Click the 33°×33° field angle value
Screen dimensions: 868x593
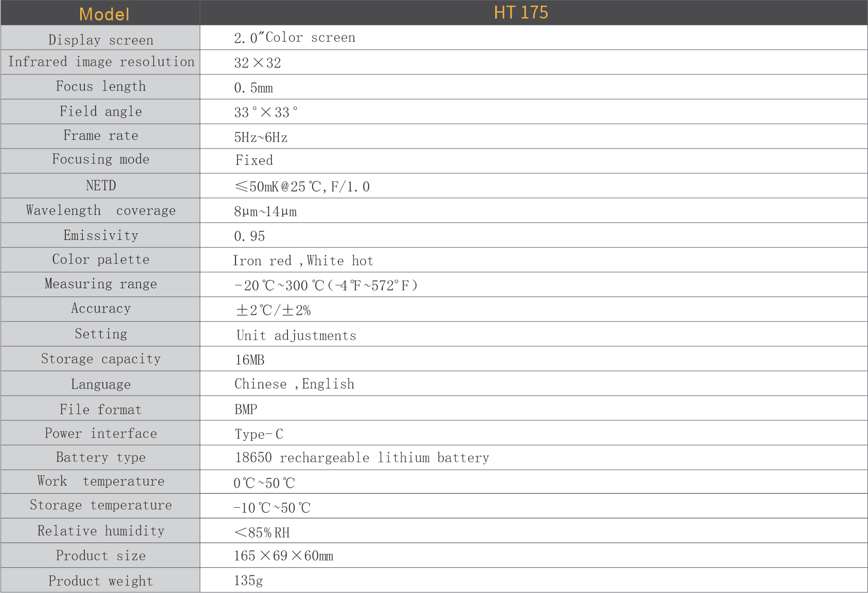point(265,112)
